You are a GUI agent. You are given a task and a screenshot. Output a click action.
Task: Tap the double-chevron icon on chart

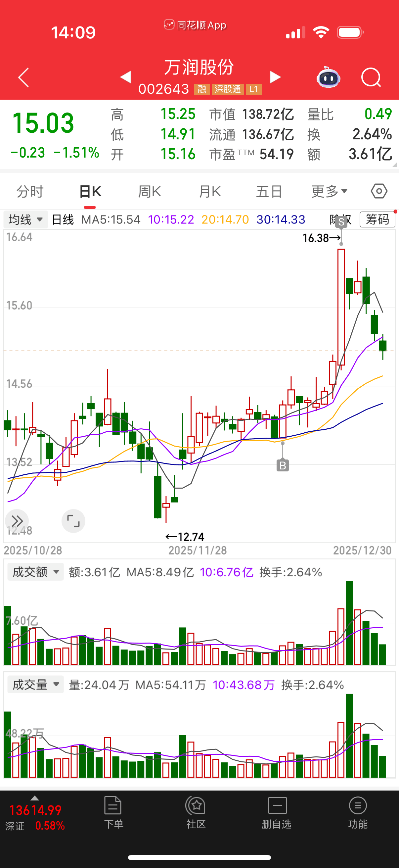tap(17, 521)
